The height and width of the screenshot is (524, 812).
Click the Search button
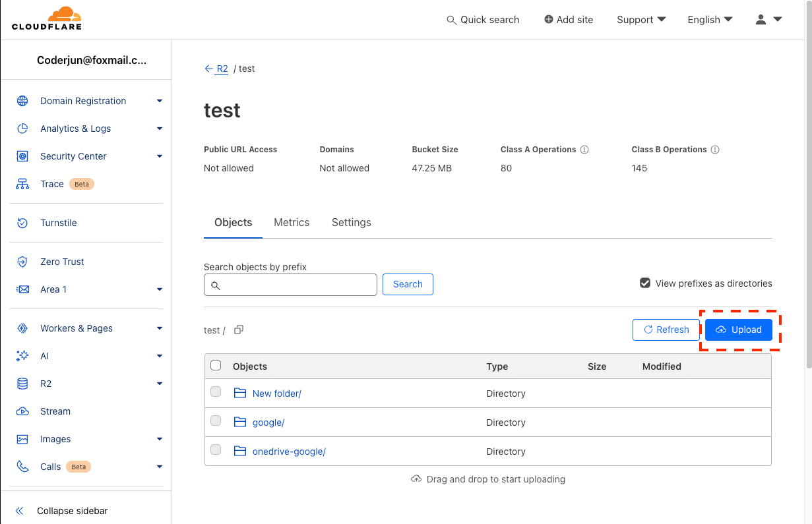pos(408,284)
